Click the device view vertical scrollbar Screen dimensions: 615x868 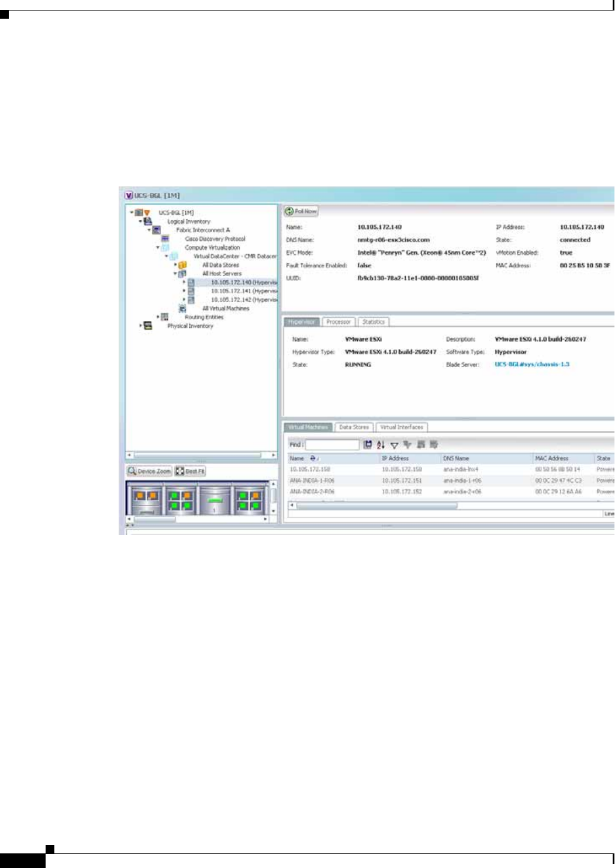[272, 496]
